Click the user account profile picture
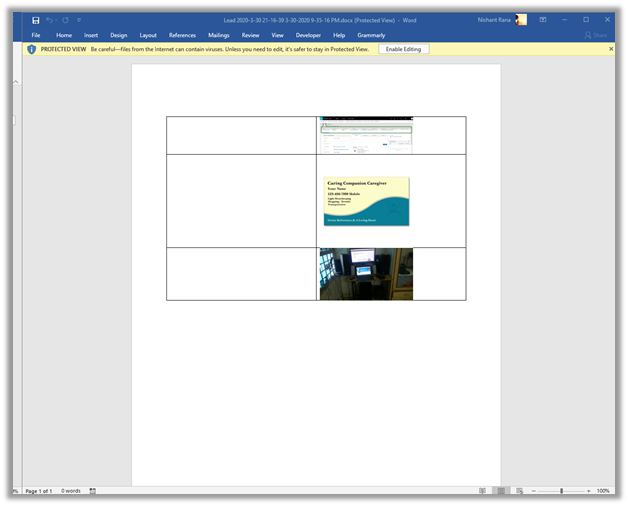This screenshot has height=506, width=628. pyautogui.click(x=521, y=20)
